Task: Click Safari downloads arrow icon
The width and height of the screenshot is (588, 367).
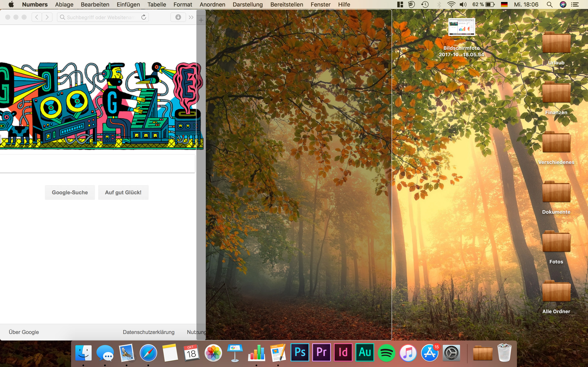Action: 178,17
